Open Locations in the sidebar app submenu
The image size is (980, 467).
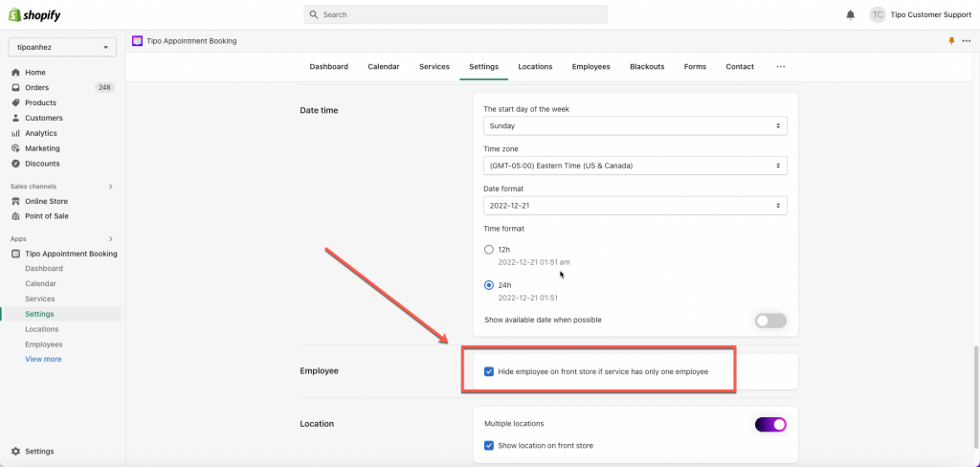[x=42, y=329]
